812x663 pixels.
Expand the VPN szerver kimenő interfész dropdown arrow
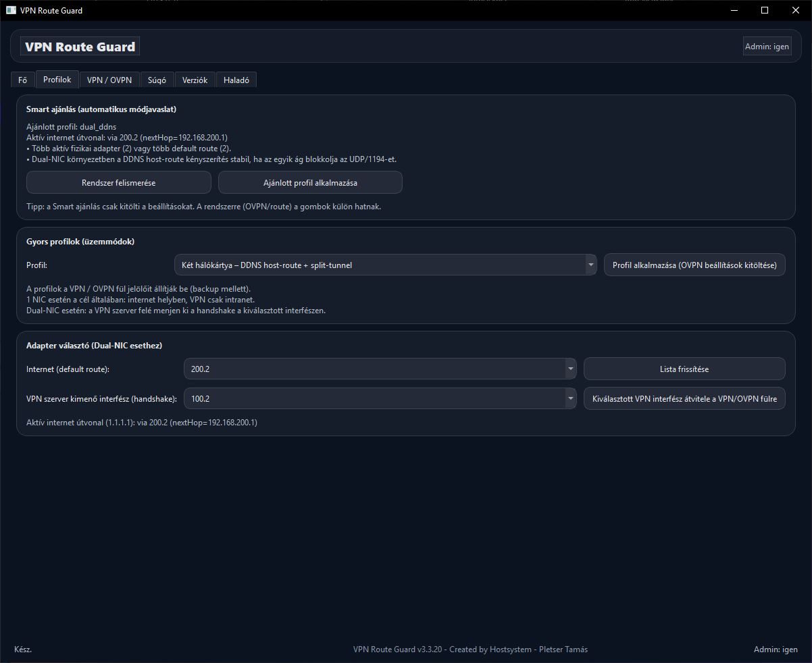(x=571, y=398)
